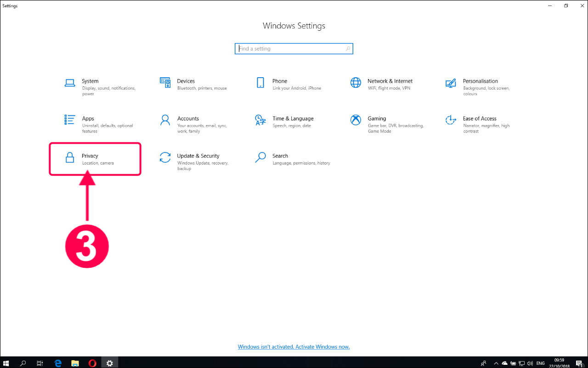Click 'Narrator, magnifier, high contrast' description
The image size is (588, 368).
coord(486,129)
